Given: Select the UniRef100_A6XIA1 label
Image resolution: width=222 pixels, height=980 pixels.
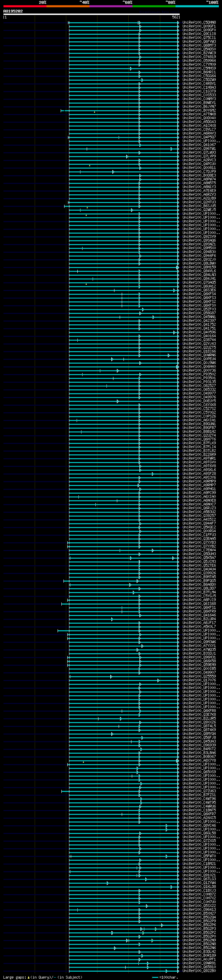Looking at the screenshot, I should pyautogui.click(x=199, y=420).
